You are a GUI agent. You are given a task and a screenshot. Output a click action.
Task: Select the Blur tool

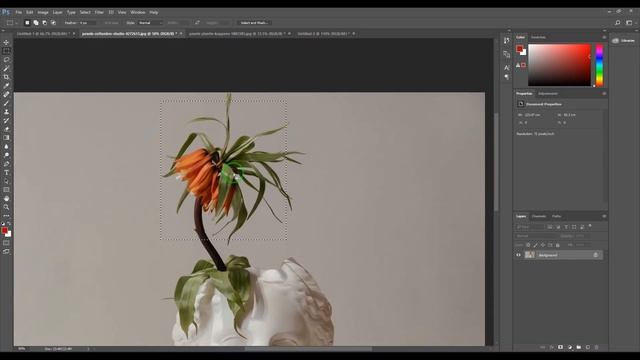[x=6, y=147]
